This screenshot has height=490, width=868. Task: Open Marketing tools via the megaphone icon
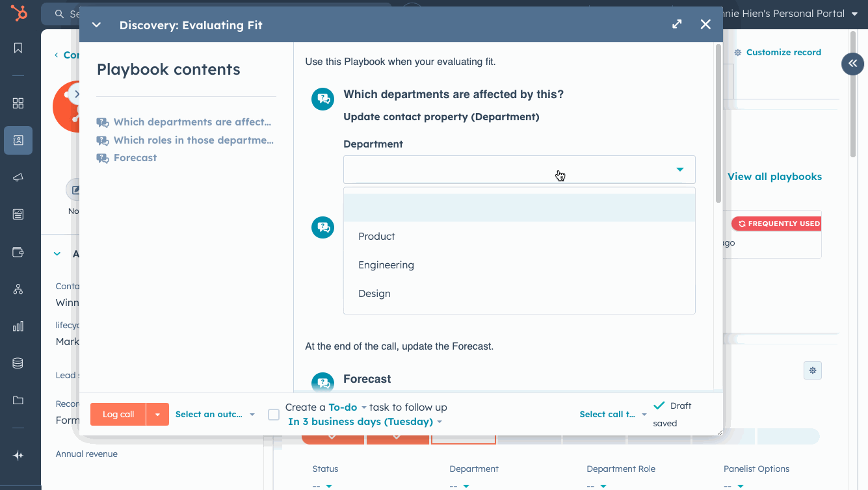(18, 177)
